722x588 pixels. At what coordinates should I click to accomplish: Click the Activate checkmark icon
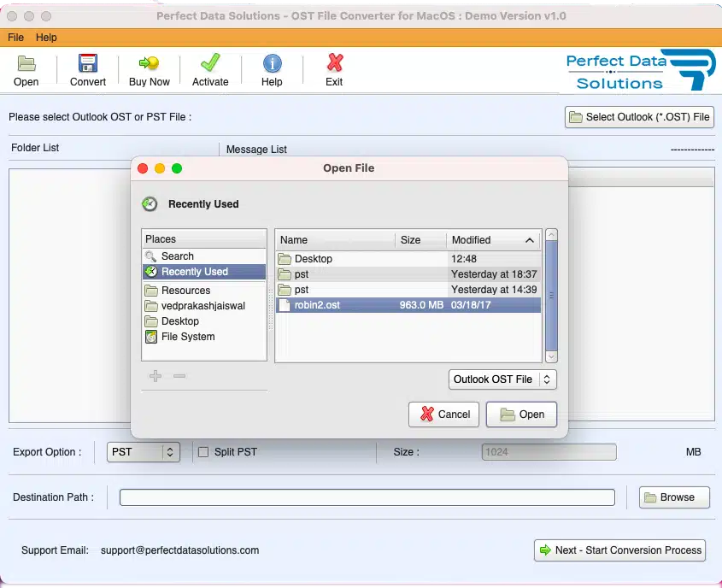click(210, 62)
